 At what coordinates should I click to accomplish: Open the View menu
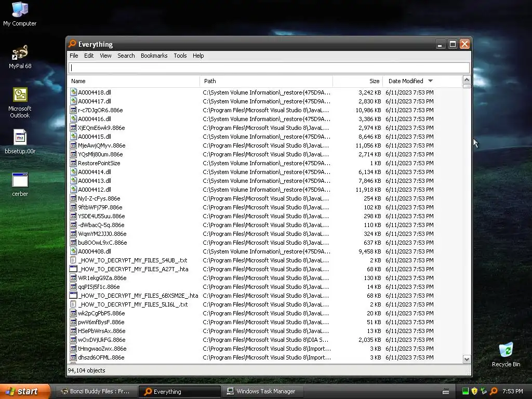(x=105, y=56)
